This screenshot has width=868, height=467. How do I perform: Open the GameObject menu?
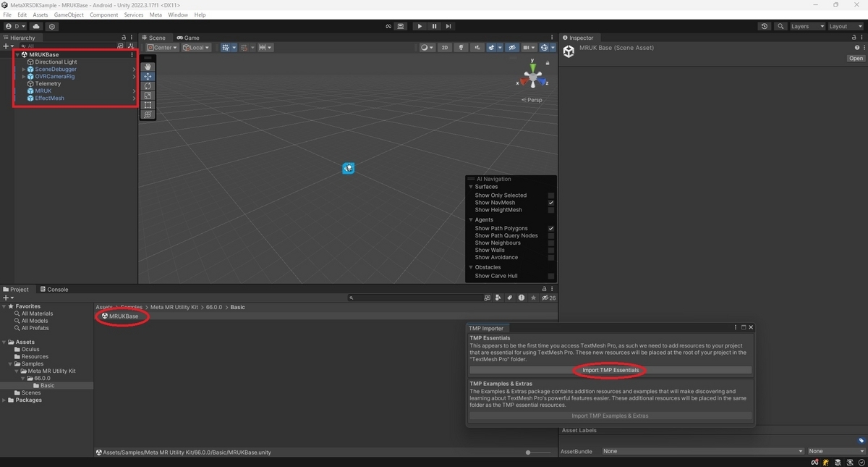point(69,14)
